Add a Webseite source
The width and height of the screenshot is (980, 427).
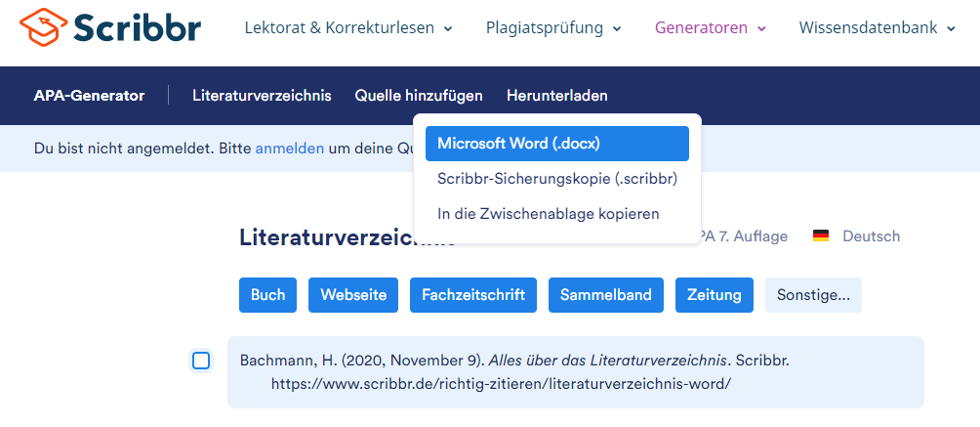click(353, 295)
